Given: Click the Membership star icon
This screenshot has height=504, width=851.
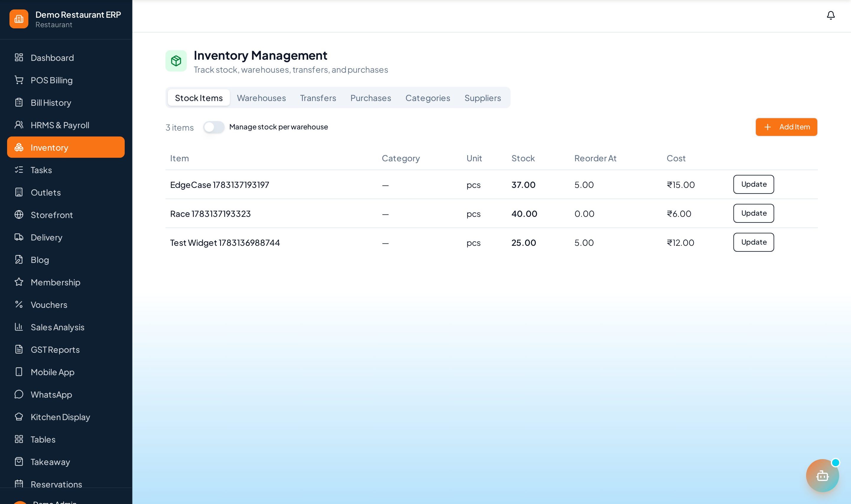Looking at the screenshot, I should (x=19, y=282).
